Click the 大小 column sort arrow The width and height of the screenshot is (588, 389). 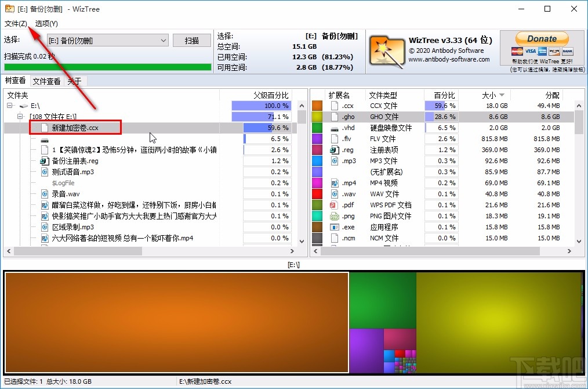[502, 95]
